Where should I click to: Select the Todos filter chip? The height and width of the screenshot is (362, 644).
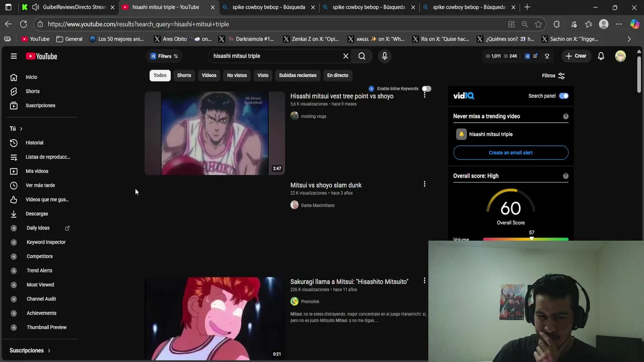[x=160, y=75]
